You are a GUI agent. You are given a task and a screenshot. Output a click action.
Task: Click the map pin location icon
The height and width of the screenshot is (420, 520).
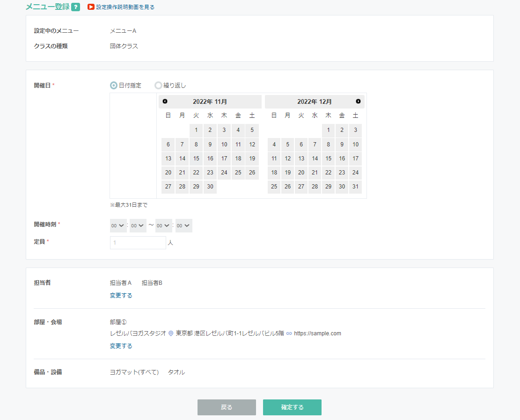(171, 333)
